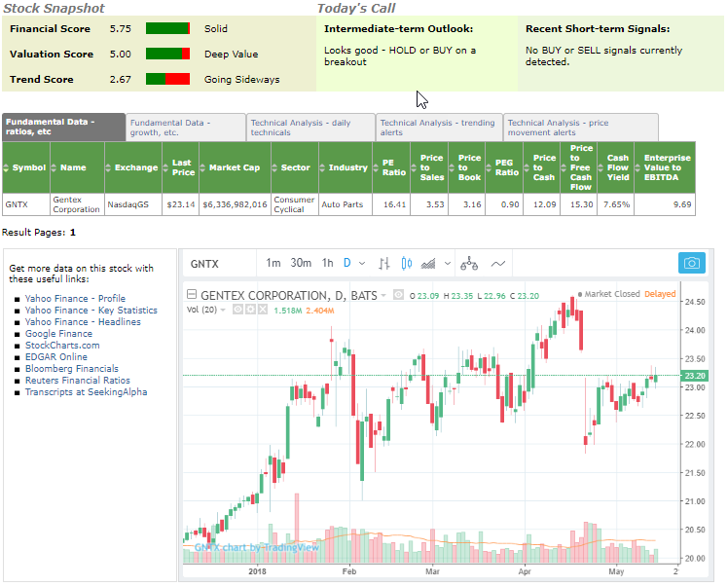Expand the chart style dropdown arrow
The image size is (728, 587).
click(x=448, y=264)
